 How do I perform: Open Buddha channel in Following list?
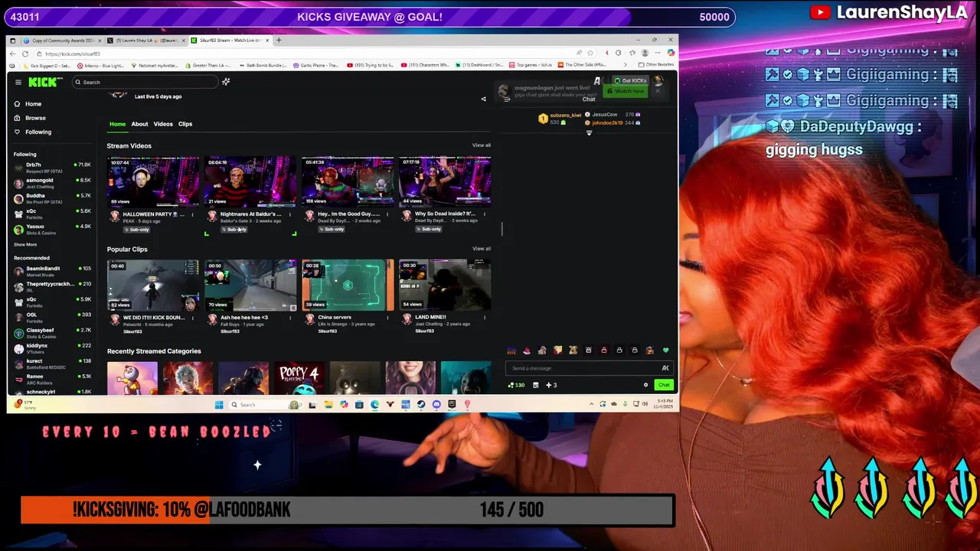coord(52,197)
